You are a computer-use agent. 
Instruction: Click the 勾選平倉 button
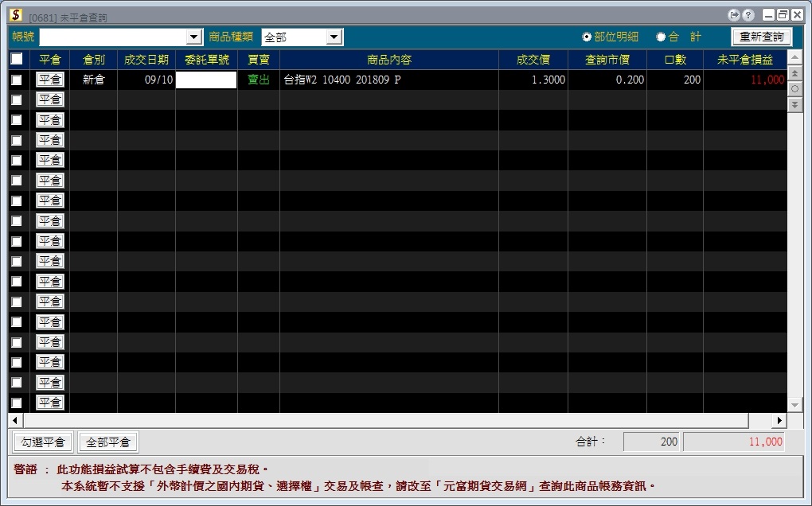pyautogui.click(x=43, y=442)
